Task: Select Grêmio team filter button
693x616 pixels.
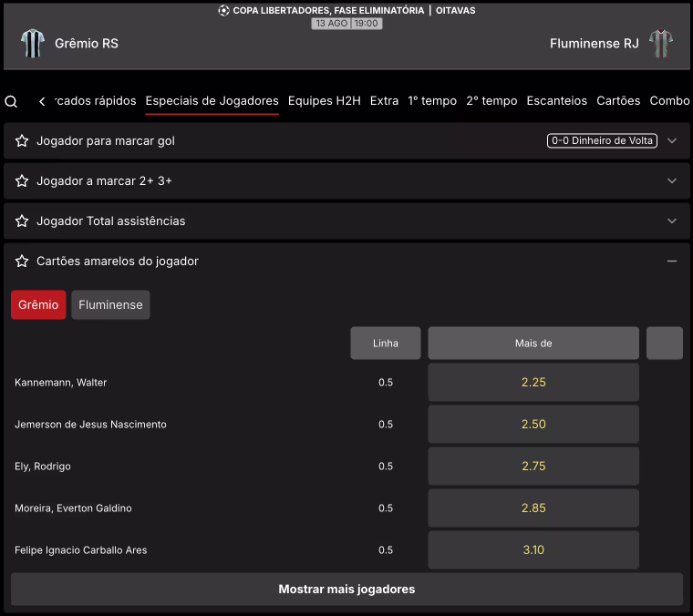Action: point(38,304)
